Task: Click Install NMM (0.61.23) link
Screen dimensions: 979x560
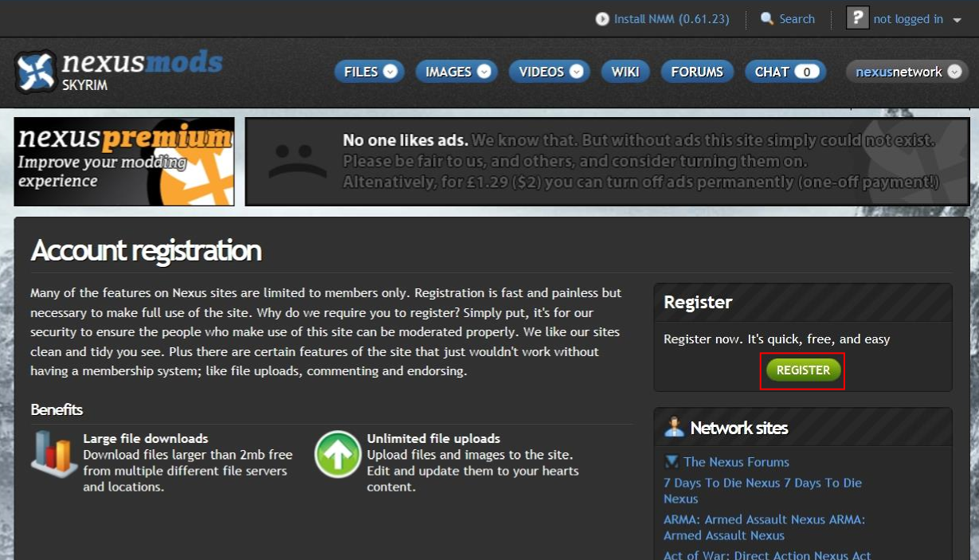Action: (672, 19)
